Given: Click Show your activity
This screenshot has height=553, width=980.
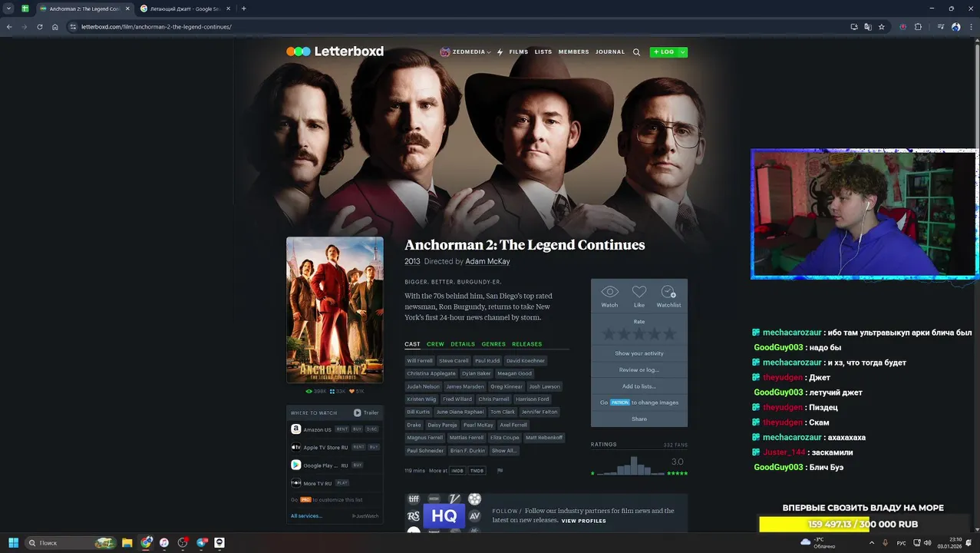Looking at the screenshot, I should [x=639, y=353].
